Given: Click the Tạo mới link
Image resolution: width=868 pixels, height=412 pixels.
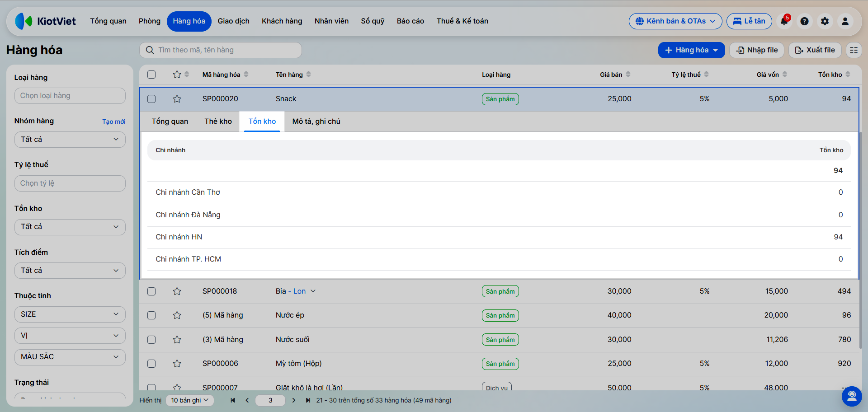Looking at the screenshot, I should click(114, 122).
